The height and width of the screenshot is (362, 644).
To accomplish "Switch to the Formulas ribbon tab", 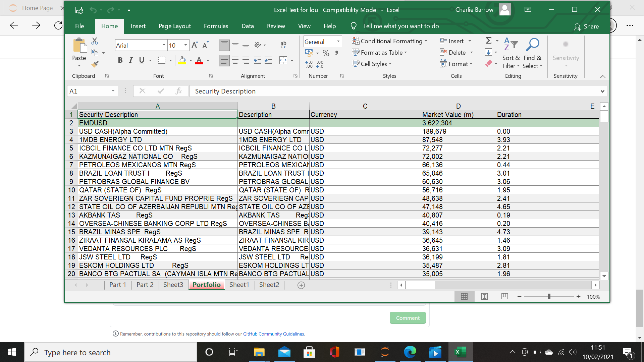I will point(216,26).
